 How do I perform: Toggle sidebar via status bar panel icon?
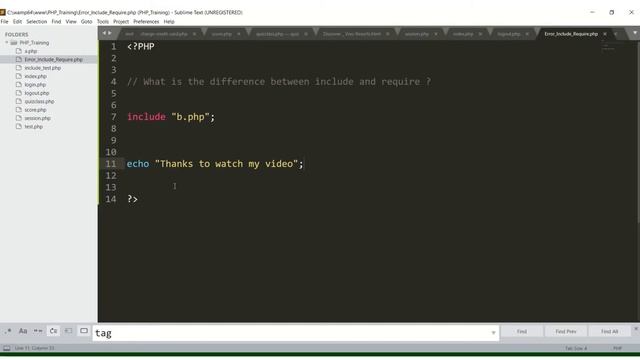coord(7,348)
